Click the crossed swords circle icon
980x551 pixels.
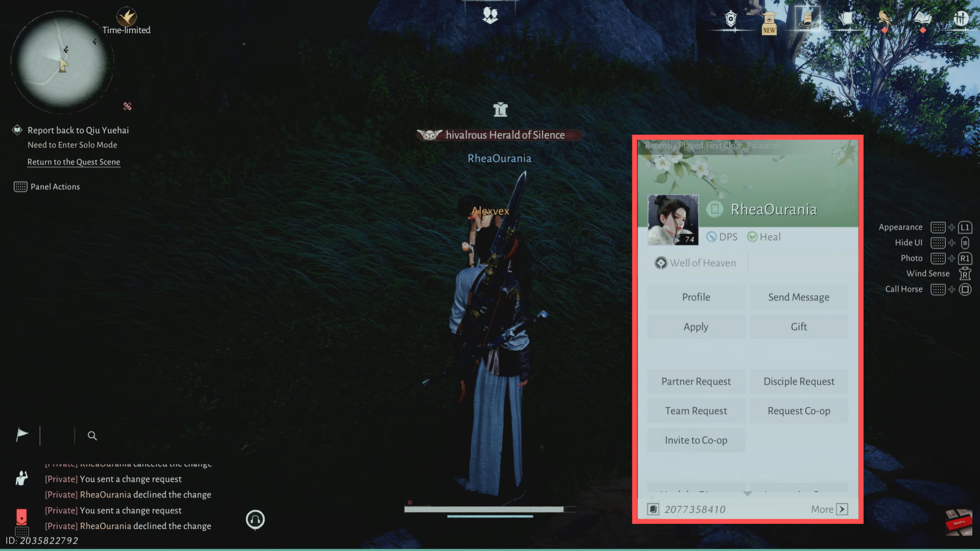pos(961,19)
